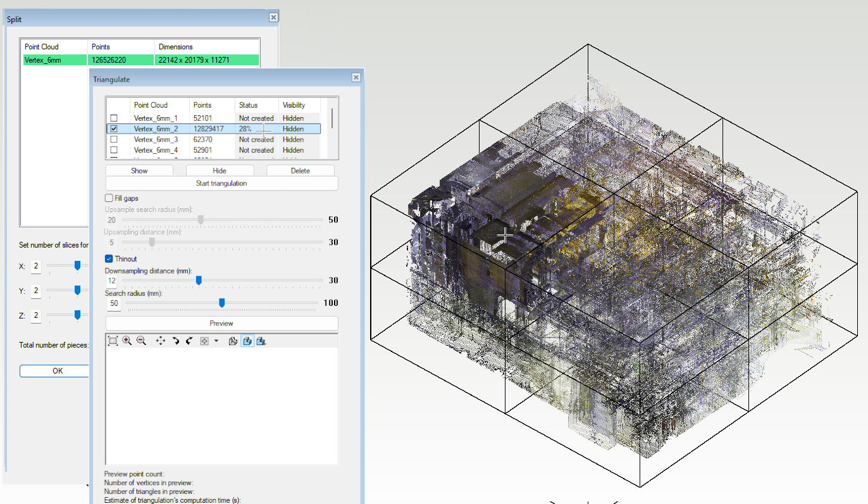Click the zoom in magnifier icon
This screenshot has height=504, width=868.
[127, 341]
